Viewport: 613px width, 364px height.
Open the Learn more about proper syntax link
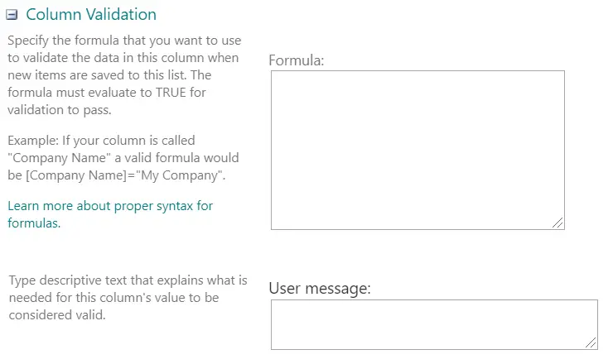[109, 205]
